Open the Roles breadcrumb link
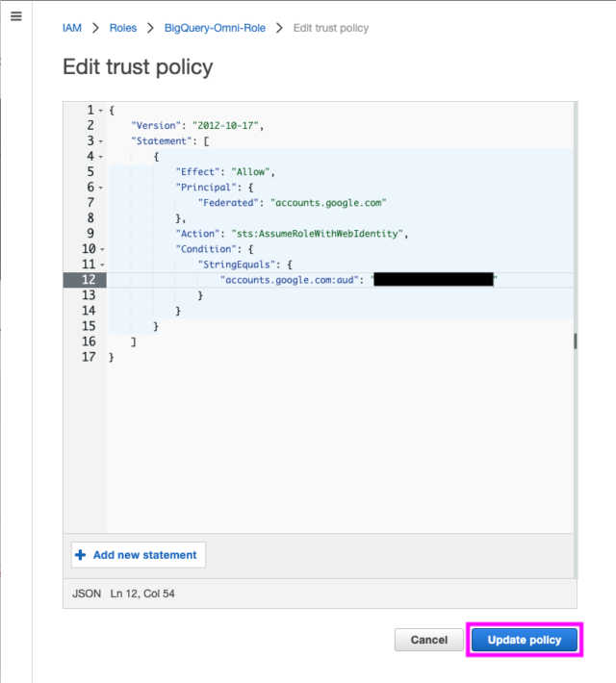The image size is (616, 683). click(x=123, y=28)
